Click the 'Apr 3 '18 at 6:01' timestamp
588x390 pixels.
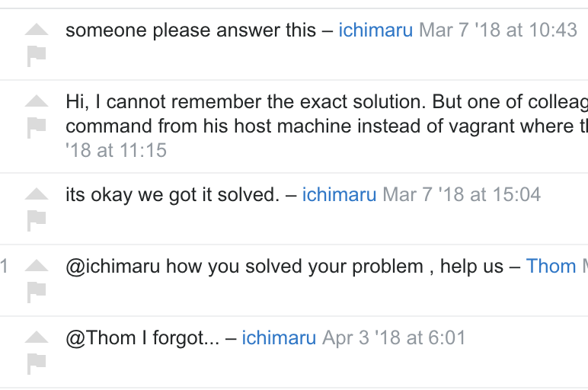tap(394, 338)
